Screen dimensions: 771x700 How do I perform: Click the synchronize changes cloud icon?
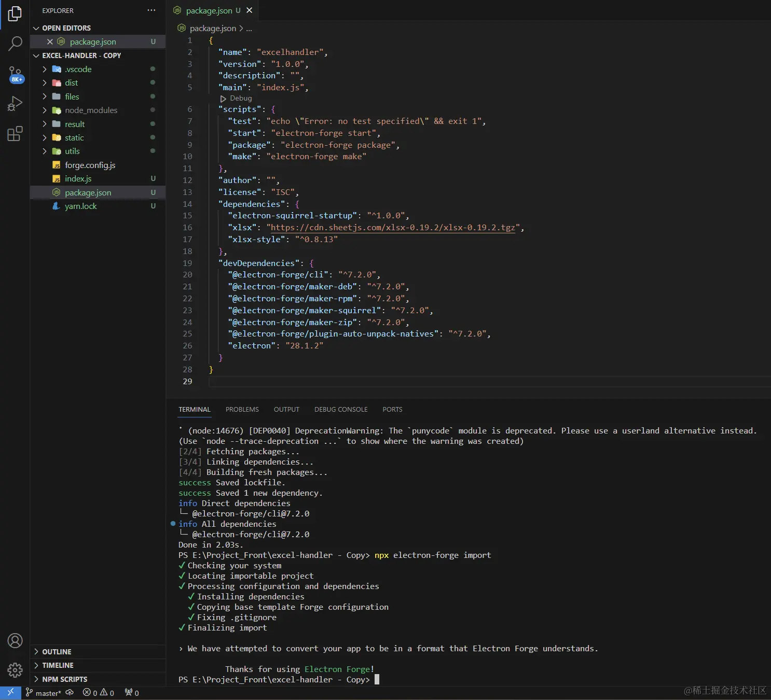(70, 693)
